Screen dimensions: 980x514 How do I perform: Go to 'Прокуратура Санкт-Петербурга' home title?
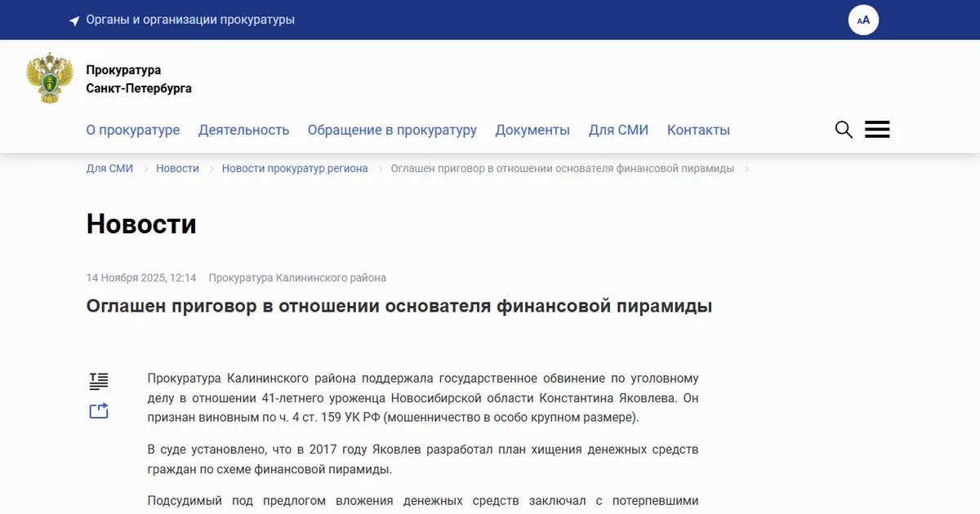pos(139,79)
